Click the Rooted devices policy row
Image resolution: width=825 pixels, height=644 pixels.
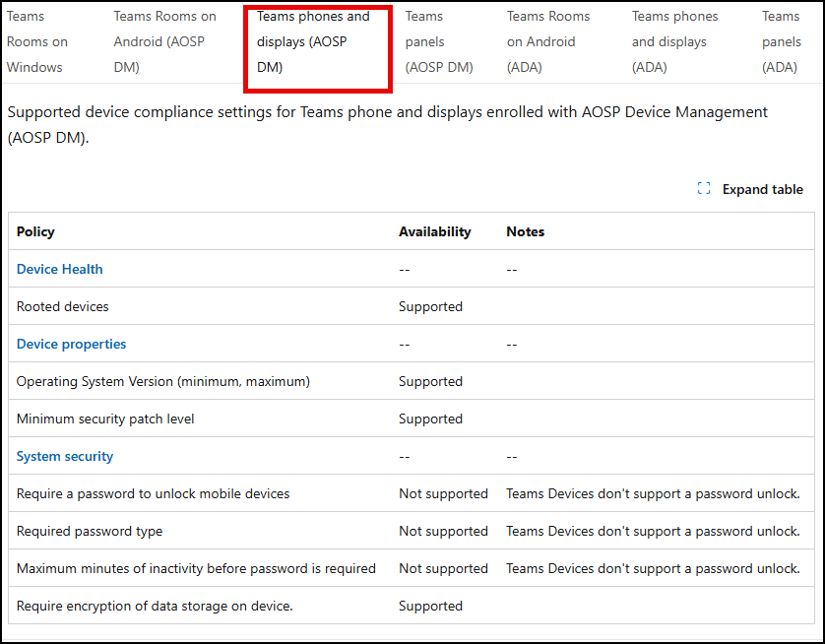tap(412, 306)
